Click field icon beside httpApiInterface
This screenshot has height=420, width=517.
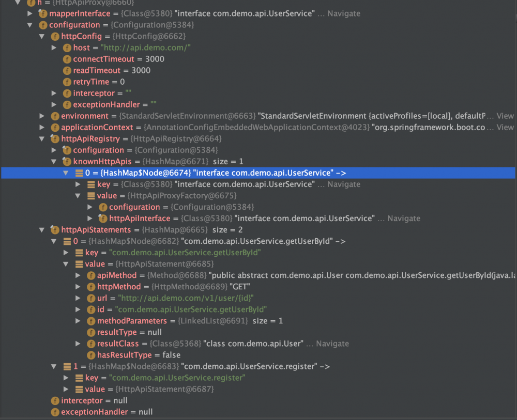pos(103,219)
